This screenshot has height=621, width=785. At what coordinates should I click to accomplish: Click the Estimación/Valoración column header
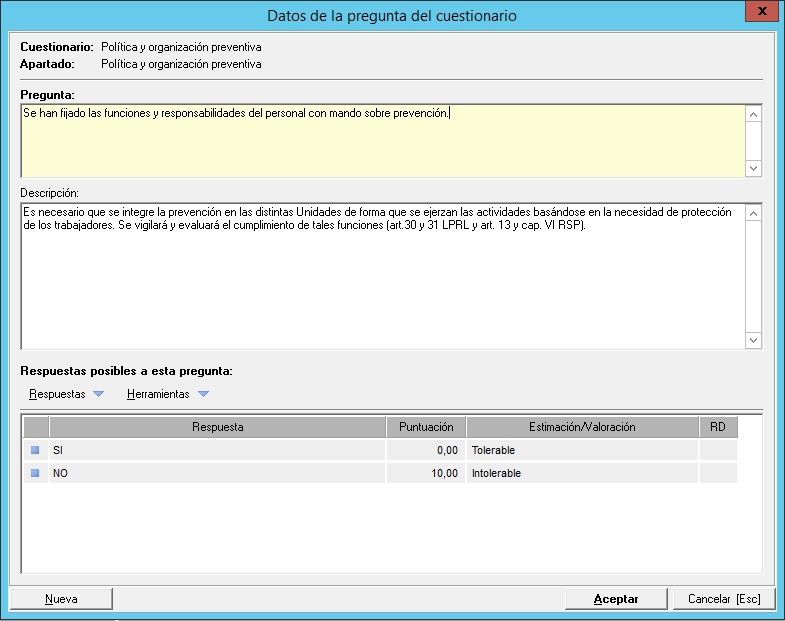tap(582, 427)
